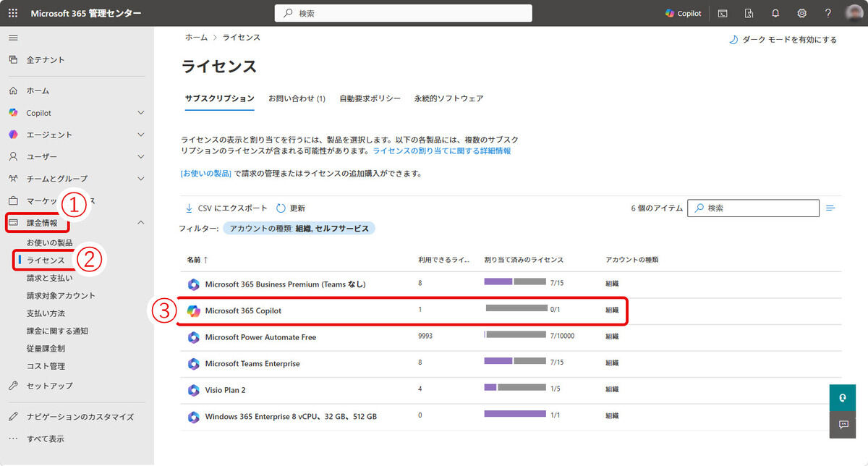The height and width of the screenshot is (466, 868).
Task: Sort by the 名前 column header
Action: (197, 259)
